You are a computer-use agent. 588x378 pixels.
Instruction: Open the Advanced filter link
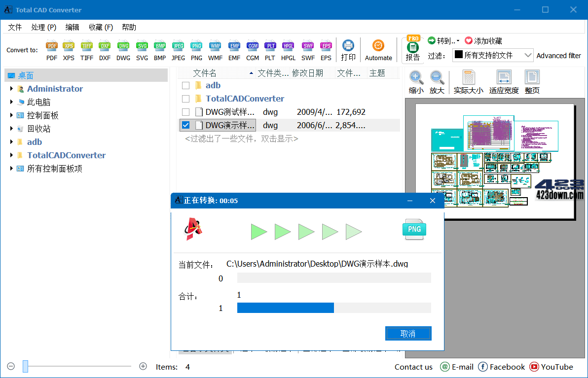point(559,55)
